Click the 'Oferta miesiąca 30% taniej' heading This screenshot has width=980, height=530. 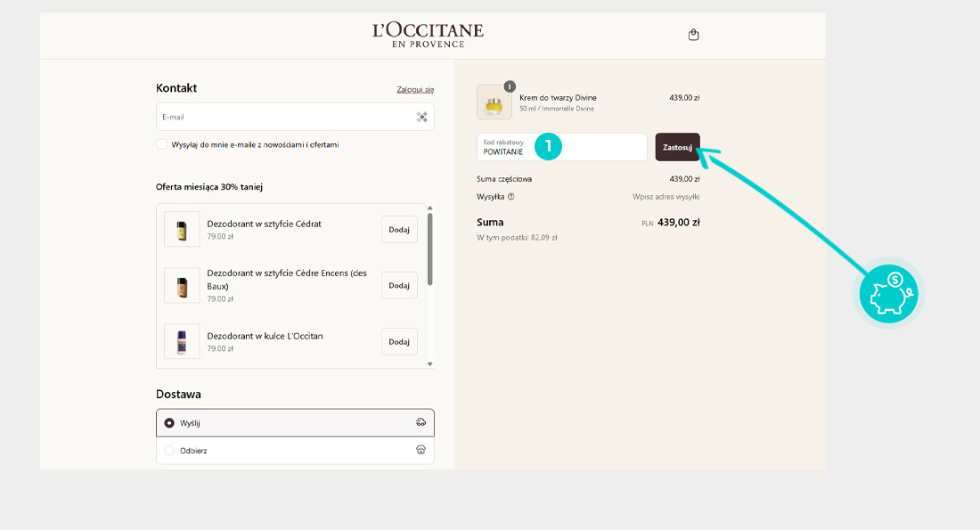209,187
